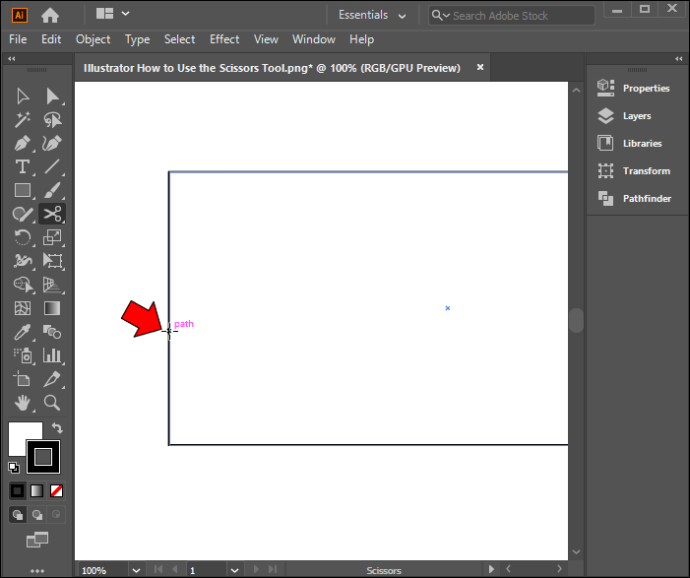690x578 pixels.
Task: Open the arrange documents layout dropdown
Action: click(x=112, y=15)
